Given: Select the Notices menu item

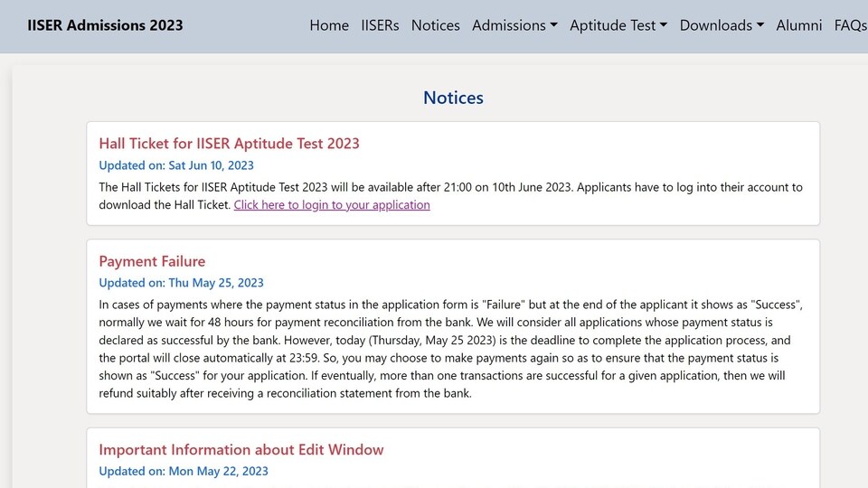Looking at the screenshot, I should (435, 25).
